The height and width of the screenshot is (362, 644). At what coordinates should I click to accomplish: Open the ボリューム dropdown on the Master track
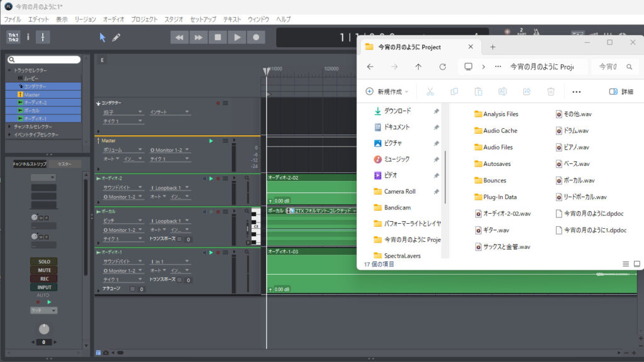click(x=122, y=150)
